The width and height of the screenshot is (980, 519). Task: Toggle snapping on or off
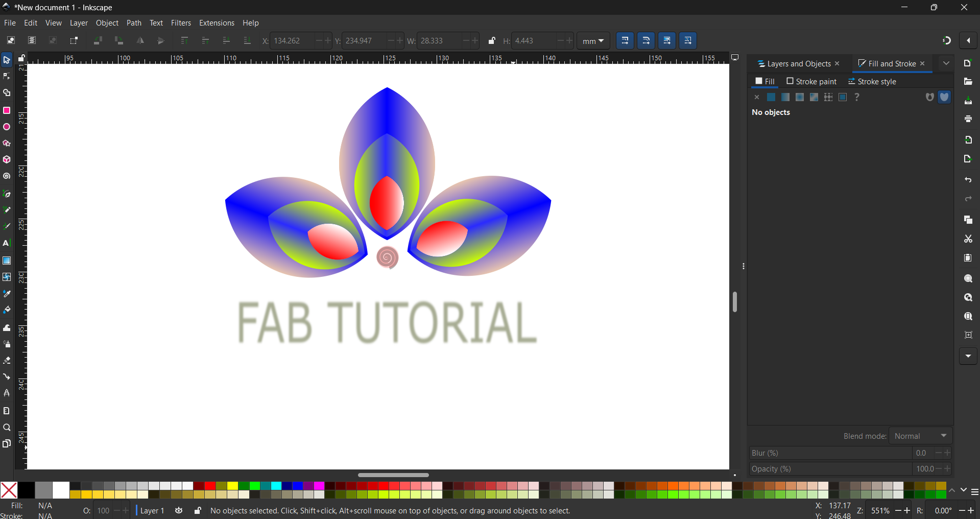[x=946, y=41]
